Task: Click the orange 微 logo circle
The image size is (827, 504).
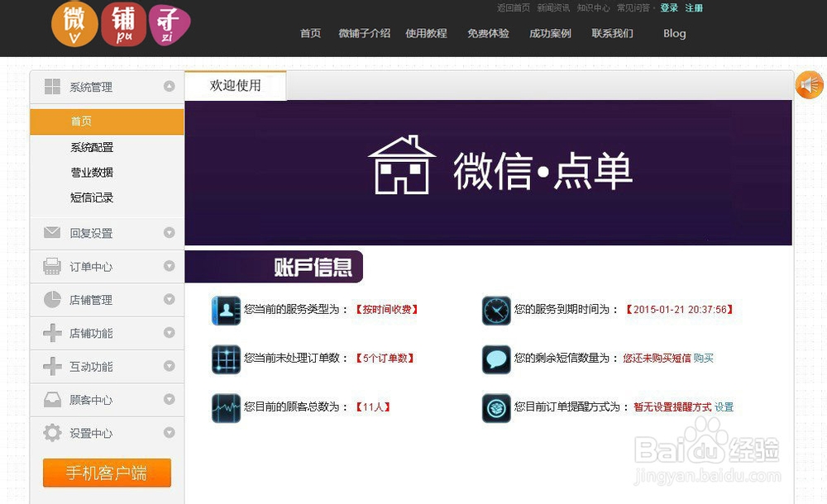Action: click(x=74, y=24)
